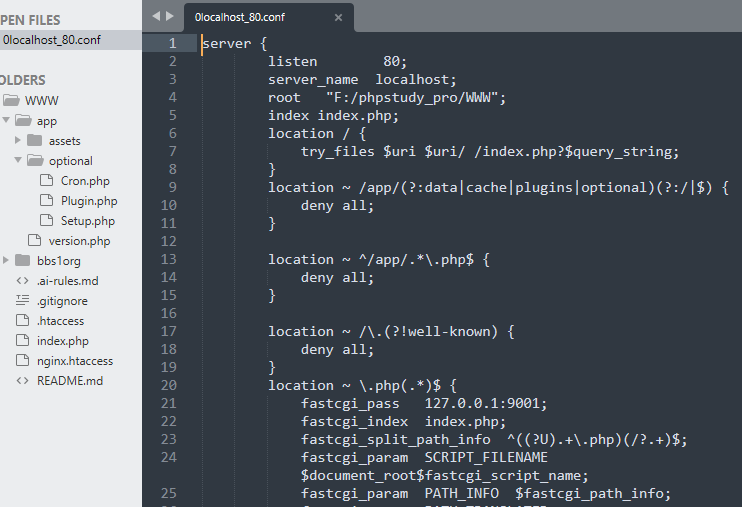The height and width of the screenshot is (507, 742).
Task: Click the root path "F:/phpstudy_pro/WWW"
Action: pos(412,98)
